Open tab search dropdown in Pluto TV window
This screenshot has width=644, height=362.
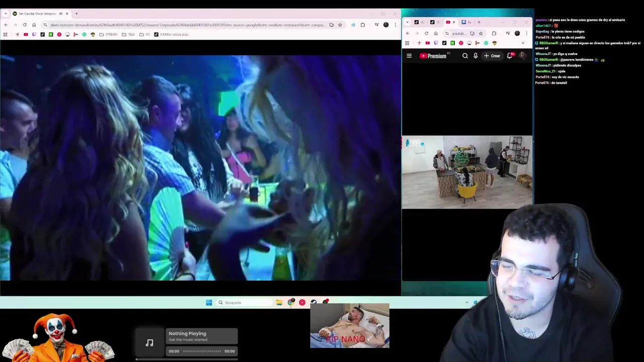[x=6, y=14]
